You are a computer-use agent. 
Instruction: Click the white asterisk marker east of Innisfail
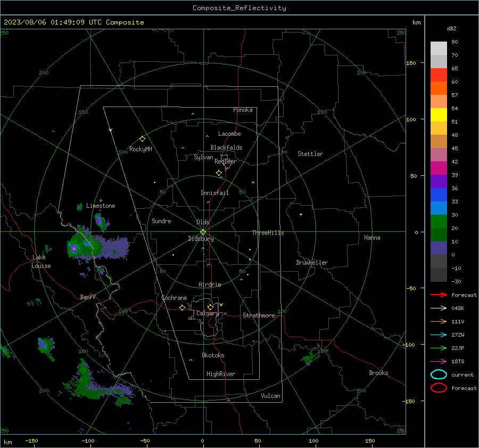[253, 183]
